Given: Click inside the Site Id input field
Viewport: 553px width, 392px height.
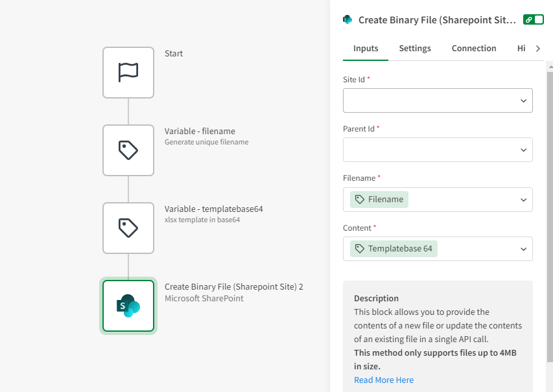Looking at the screenshot, I should (x=428, y=101).
